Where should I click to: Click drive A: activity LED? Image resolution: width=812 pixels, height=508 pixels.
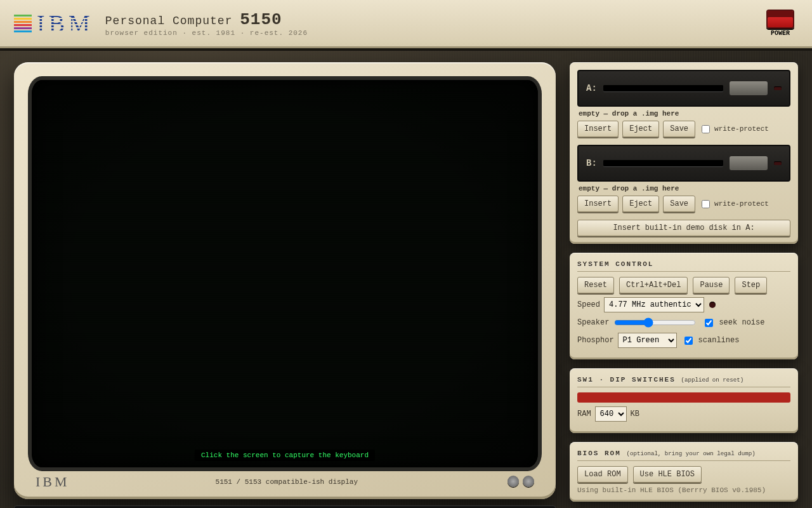[778, 88]
